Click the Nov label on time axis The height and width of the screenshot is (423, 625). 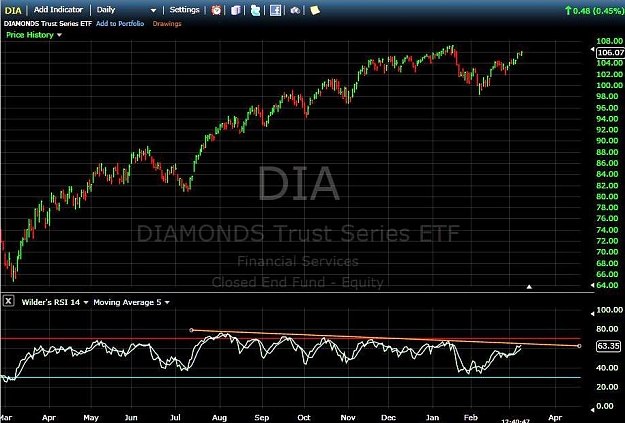point(348,418)
